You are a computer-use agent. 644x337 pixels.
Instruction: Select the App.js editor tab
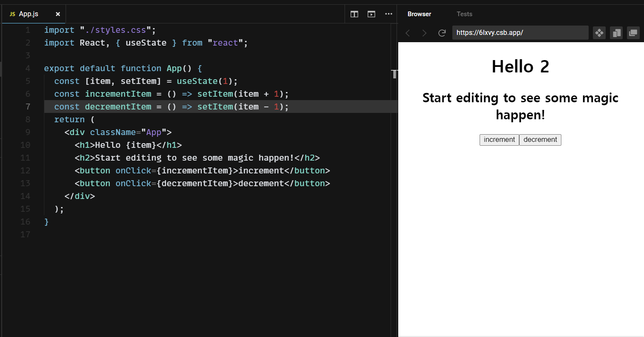[34, 14]
